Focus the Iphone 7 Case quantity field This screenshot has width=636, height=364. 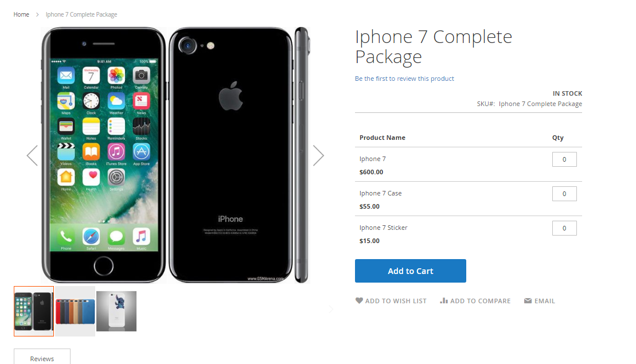click(564, 194)
